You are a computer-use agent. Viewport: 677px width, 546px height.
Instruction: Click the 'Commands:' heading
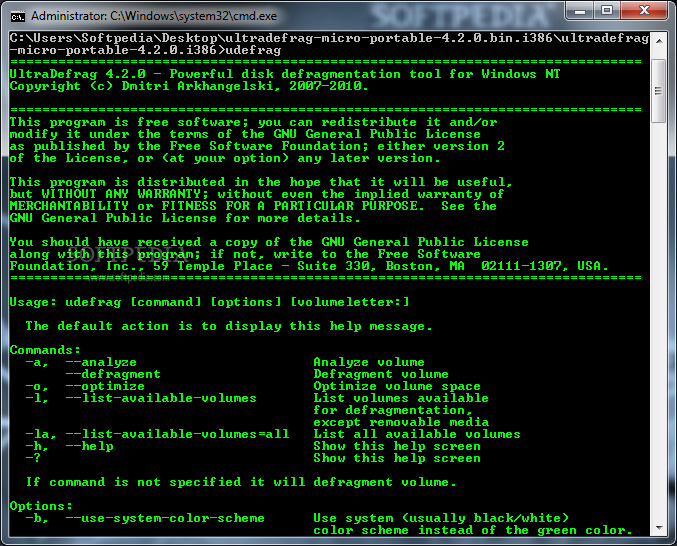[45, 350]
